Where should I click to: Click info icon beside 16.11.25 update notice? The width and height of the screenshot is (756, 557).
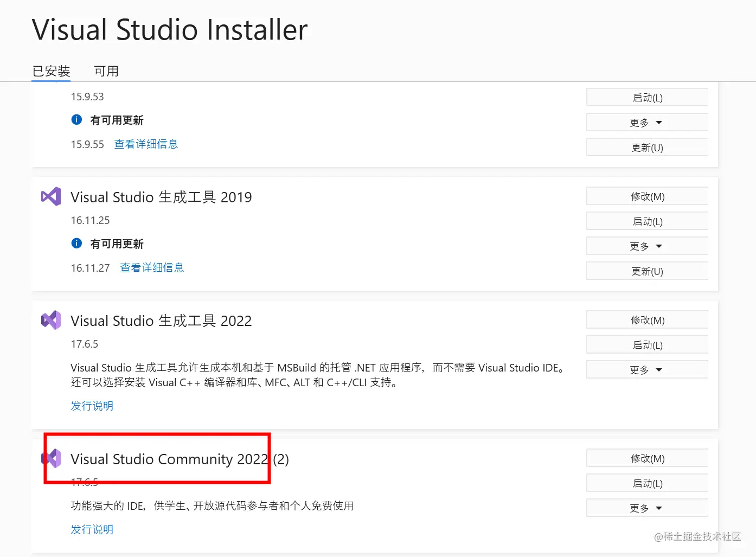[76, 243]
